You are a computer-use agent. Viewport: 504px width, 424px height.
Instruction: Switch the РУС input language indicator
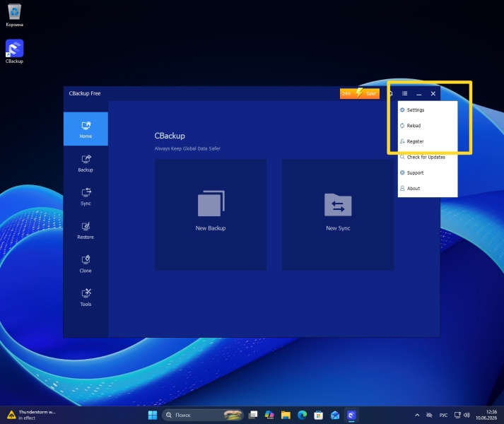444,415
